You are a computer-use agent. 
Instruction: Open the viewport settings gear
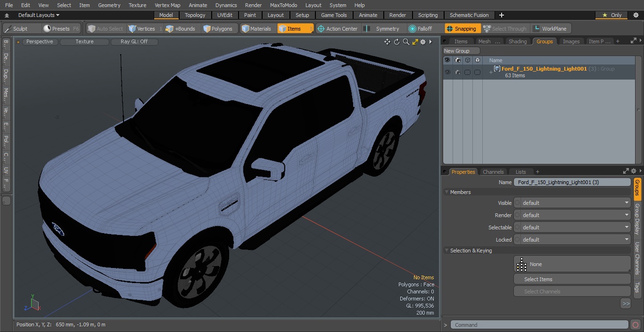[423, 42]
